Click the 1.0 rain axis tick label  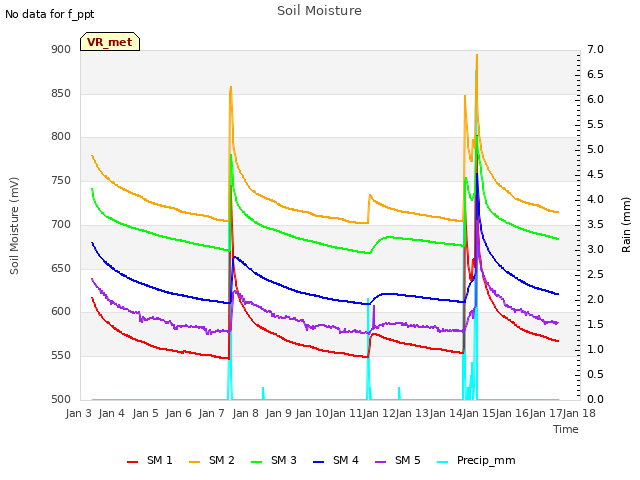coord(596,349)
